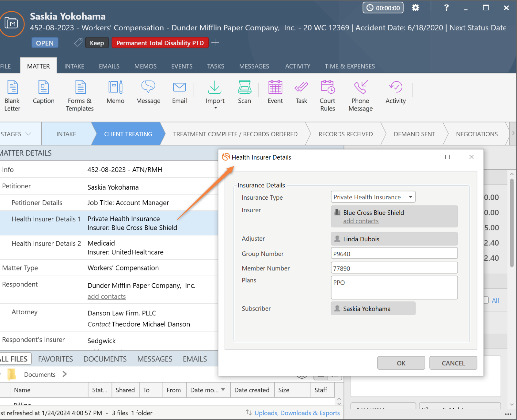Open the FAVORITES files tab
517x420 pixels.
click(56, 359)
